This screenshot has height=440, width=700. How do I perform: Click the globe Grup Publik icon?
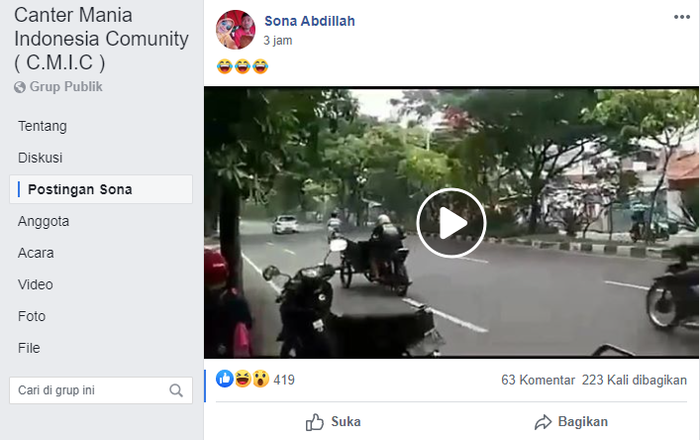(20, 87)
